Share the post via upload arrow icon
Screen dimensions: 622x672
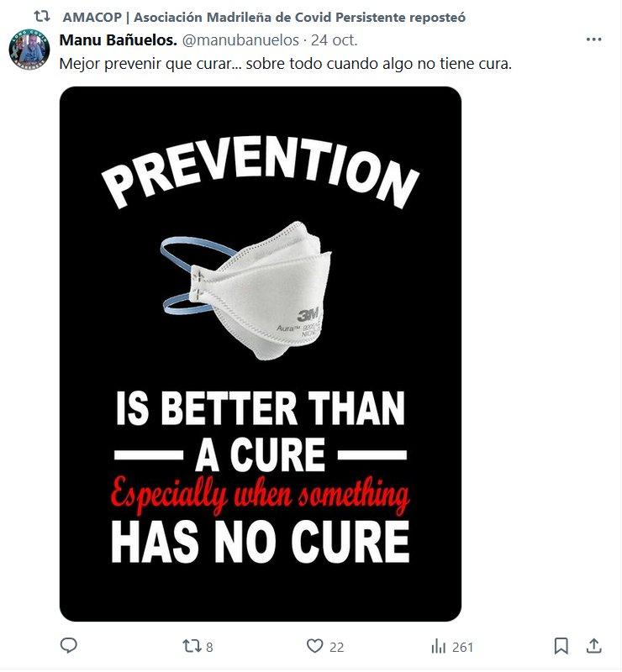594,646
